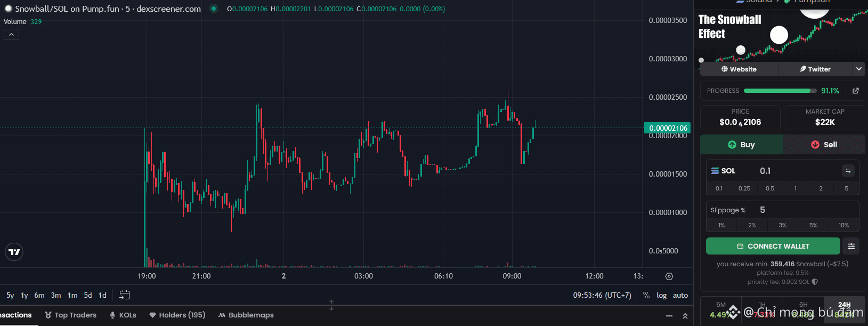Click the Snowball/SOL chart title
The height and width of the screenshot is (326, 868).
108,9
